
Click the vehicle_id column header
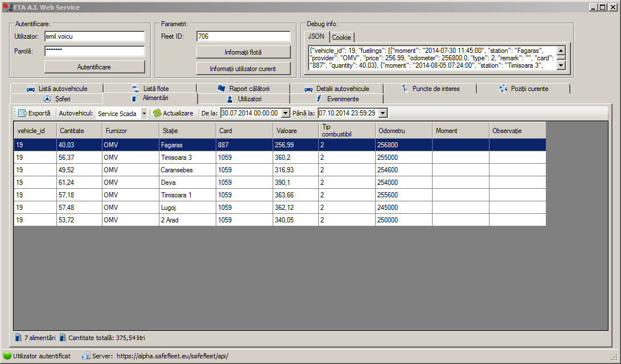(35, 131)
